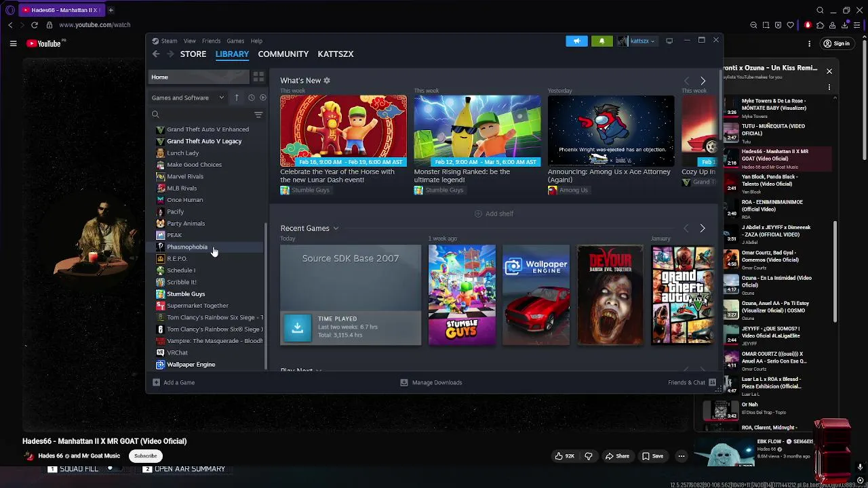
Task: Open Steam menu in menu bar
Action: click(x=169, y=41)
